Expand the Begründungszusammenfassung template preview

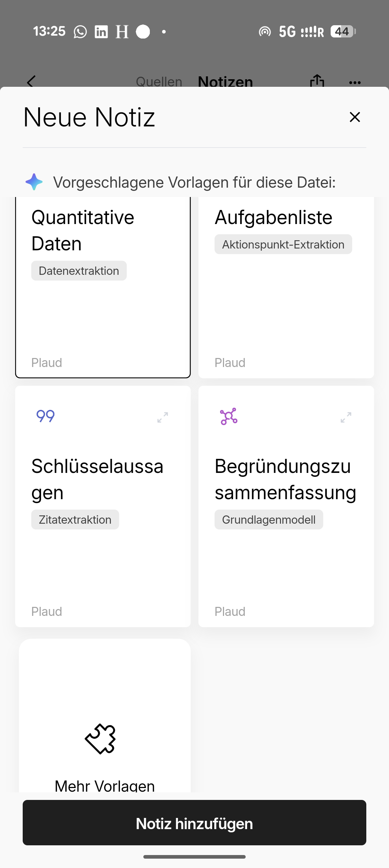[346, 417]
